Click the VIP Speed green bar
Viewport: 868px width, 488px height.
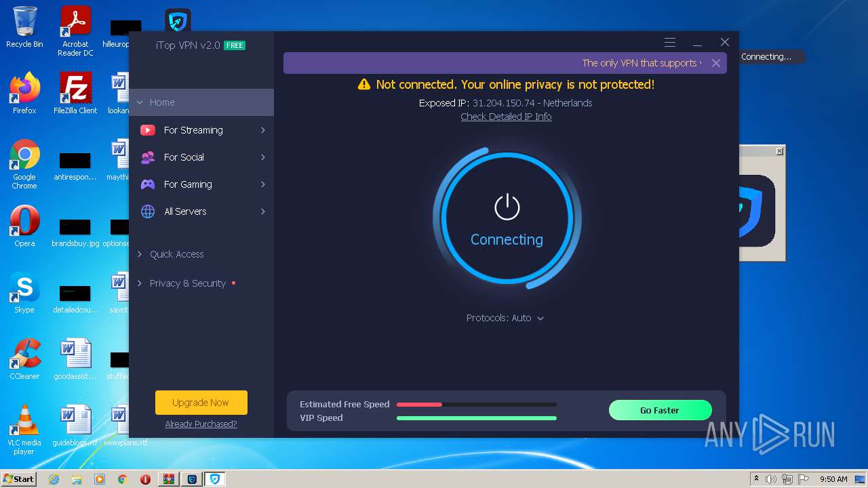[x=477, y=418]
